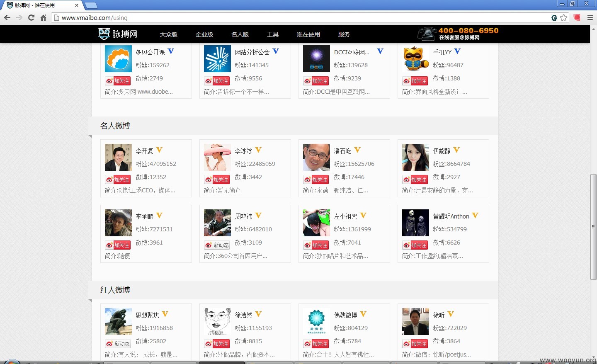Image resolution: width=597 pixels, height=364 pixels.
Task: Click 微博:17446 under 潘石屹
Action: (349, 177)
